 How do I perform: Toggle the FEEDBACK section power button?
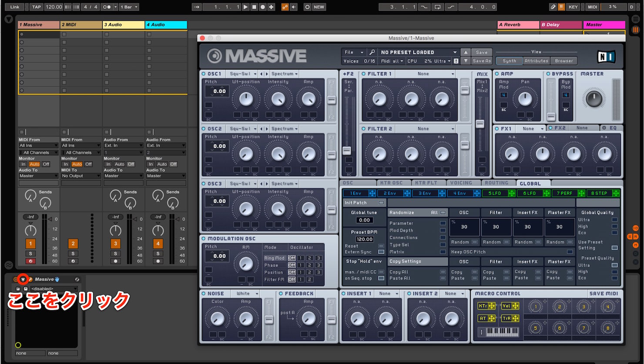coord(281,294)
